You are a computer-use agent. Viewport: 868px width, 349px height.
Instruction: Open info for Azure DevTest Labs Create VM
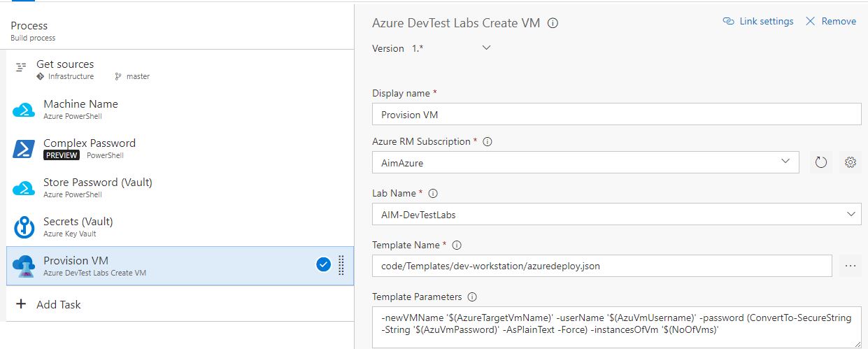553,23
